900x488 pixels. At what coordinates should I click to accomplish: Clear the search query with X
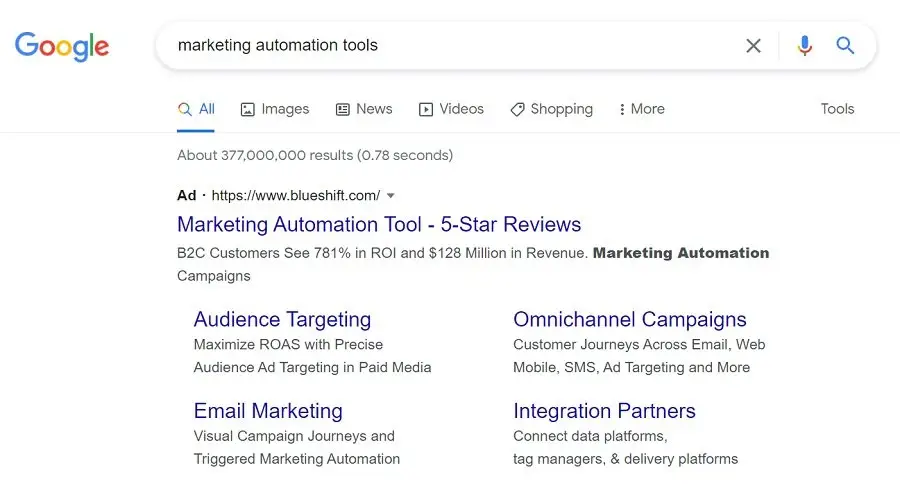pyautogui.click(x=753, y=45)
